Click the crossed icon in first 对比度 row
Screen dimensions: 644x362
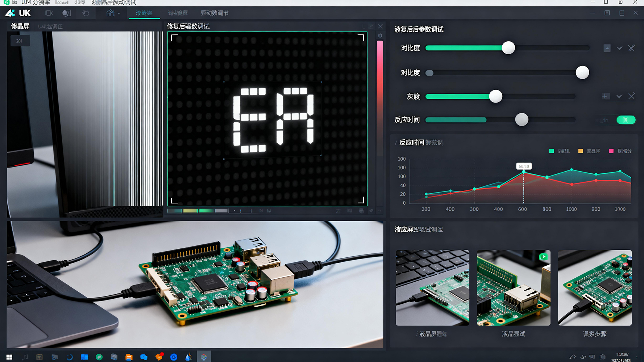click(631, 48)
